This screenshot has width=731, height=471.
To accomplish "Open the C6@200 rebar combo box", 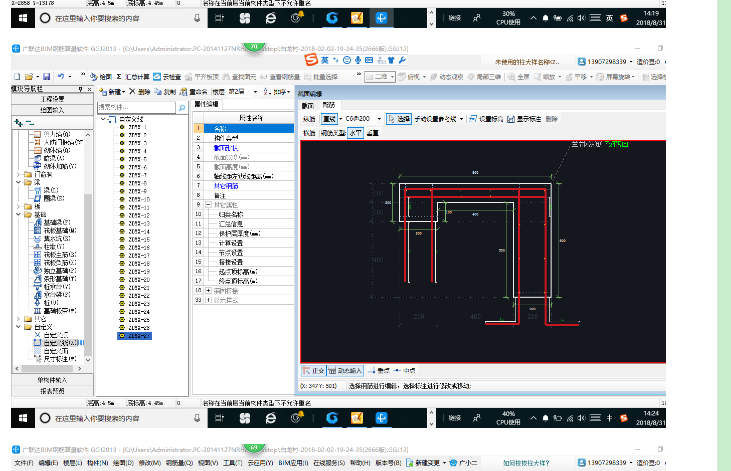I will click(363, 119).
